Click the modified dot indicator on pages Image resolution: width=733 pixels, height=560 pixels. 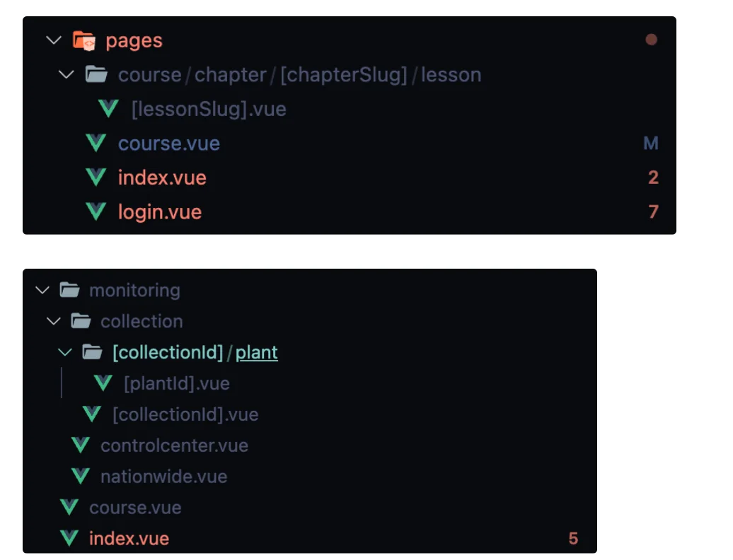[651, 40]
